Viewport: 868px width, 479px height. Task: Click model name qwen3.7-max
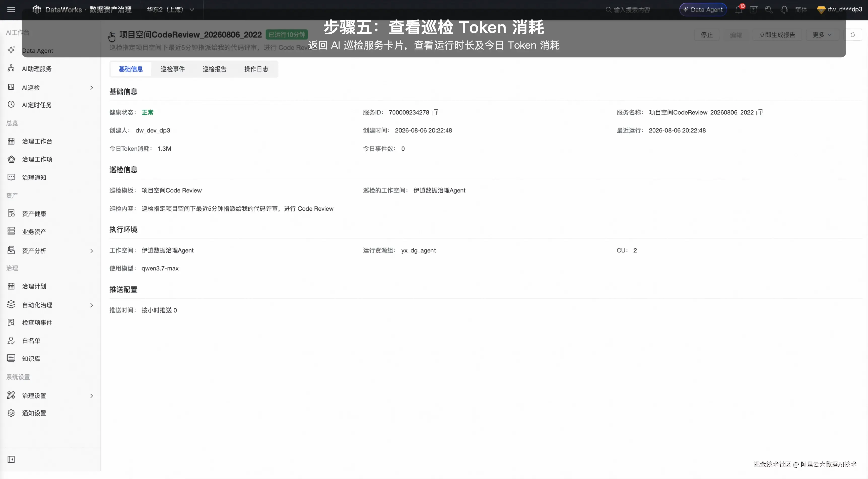coord(160,268)
